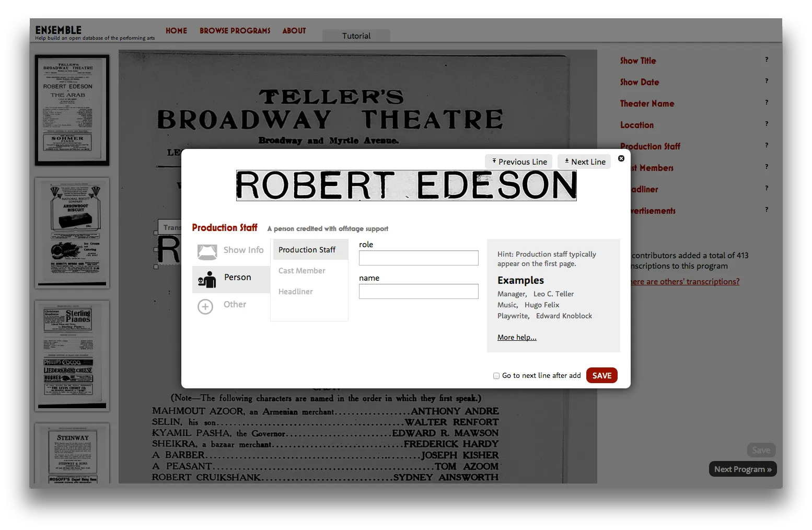
Task: Open the Show Date help question mark
Action: tap(767, 81)
